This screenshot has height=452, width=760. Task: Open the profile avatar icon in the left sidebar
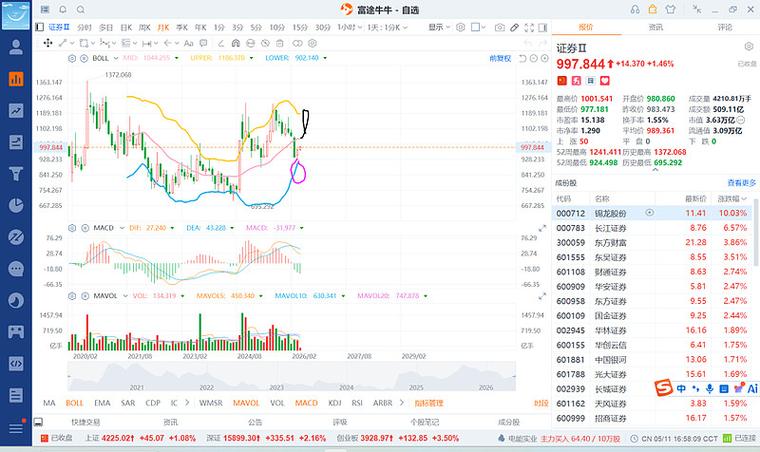[16, 47]
